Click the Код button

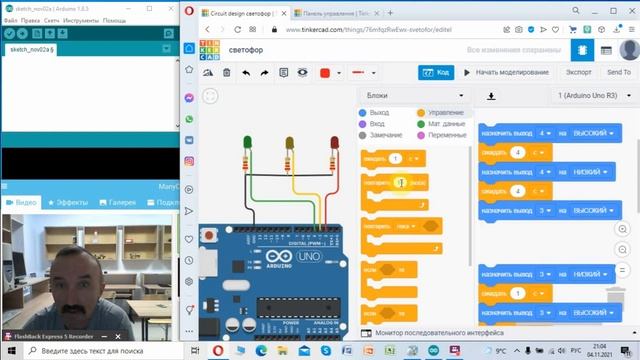coord(436,72)
